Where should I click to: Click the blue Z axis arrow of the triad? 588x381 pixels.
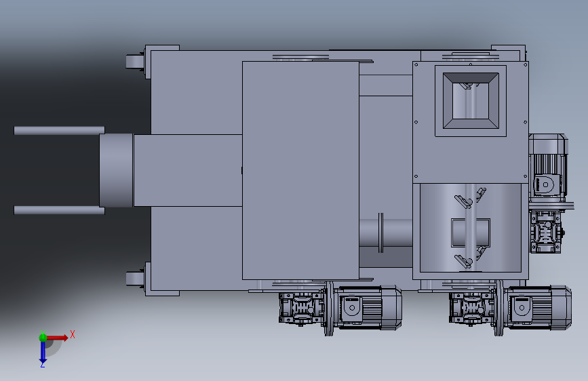pyautogui.click(x=43, y=352)
